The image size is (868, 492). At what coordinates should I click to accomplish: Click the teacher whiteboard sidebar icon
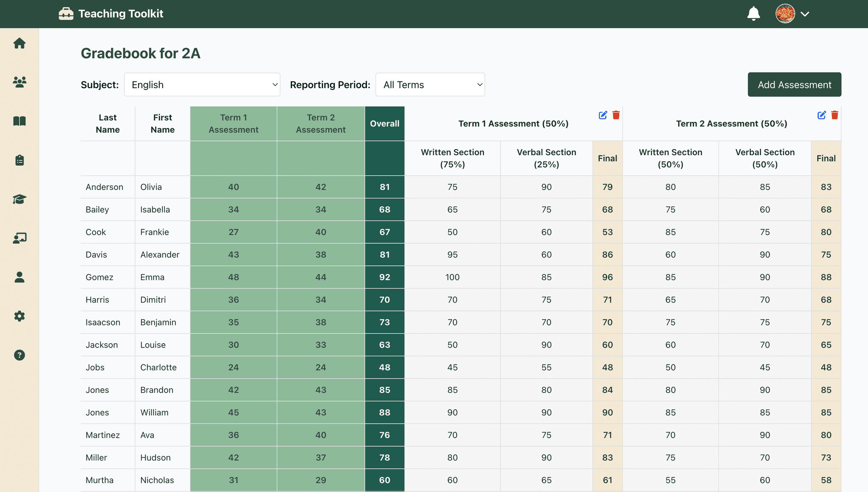[x=19, y=238]
